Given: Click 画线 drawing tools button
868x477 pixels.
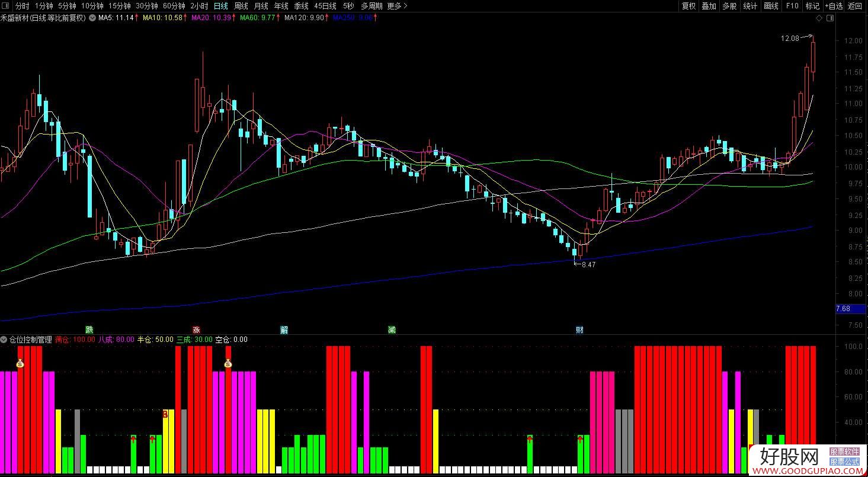Looking at the screenshot, I should pos(771,6).
